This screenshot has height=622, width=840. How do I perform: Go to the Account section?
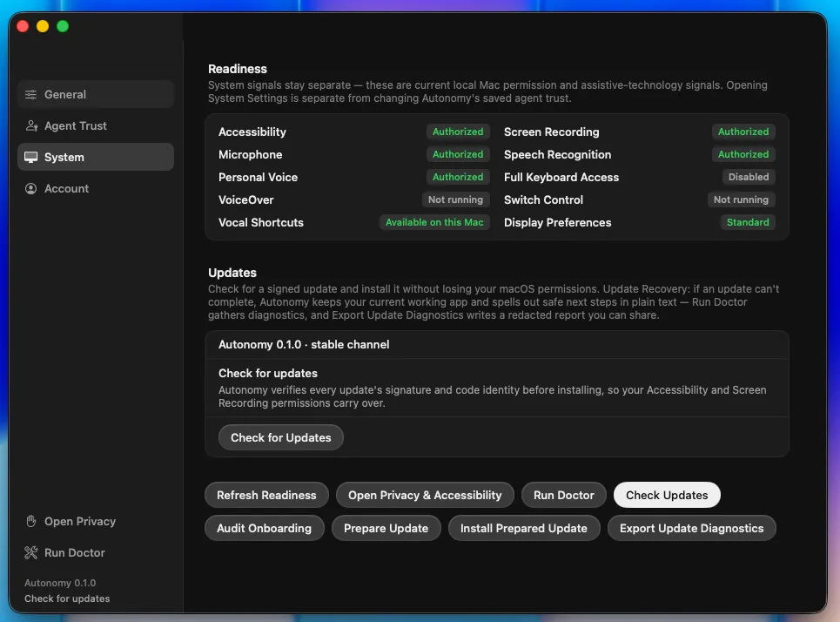tap(96, 189)
